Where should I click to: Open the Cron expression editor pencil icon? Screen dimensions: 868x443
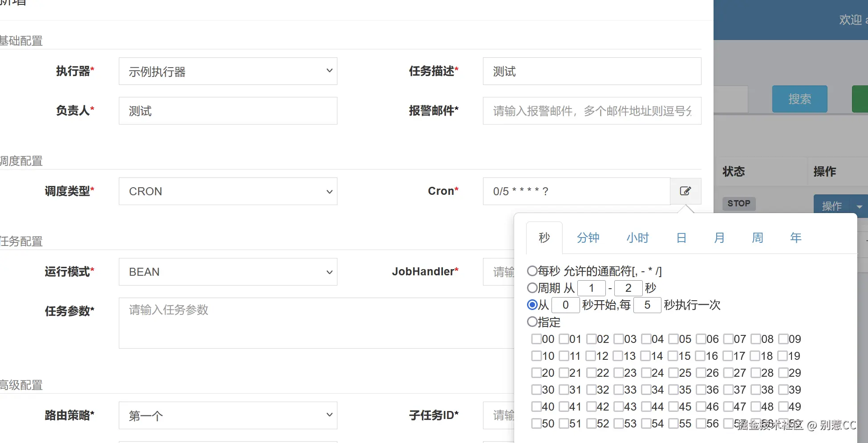(685, 191)
